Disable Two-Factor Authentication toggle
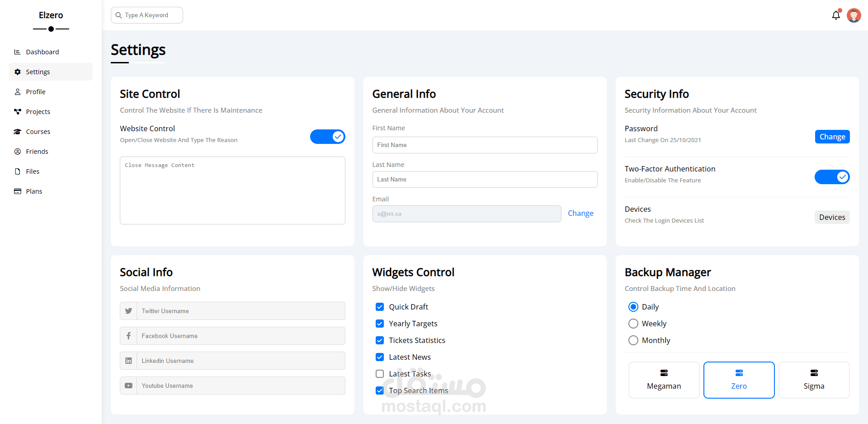This screenshot has height=424, width=868. click(x=832, y=177)
